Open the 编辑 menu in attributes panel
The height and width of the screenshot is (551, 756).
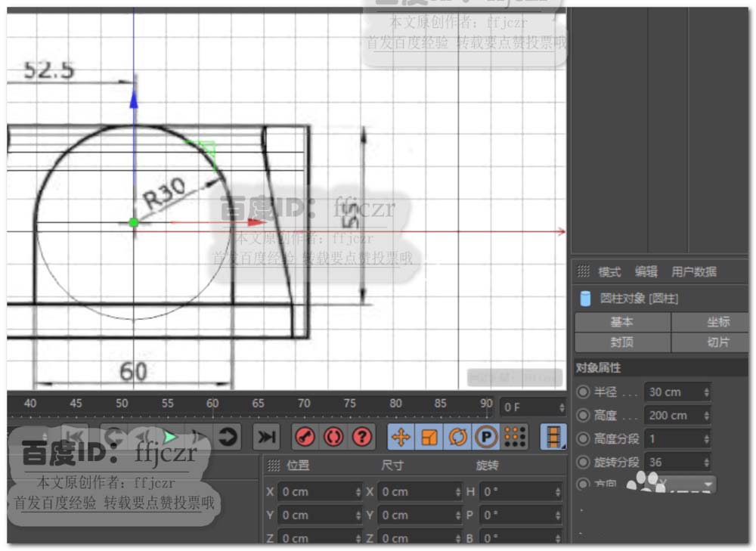click(646, 272)
